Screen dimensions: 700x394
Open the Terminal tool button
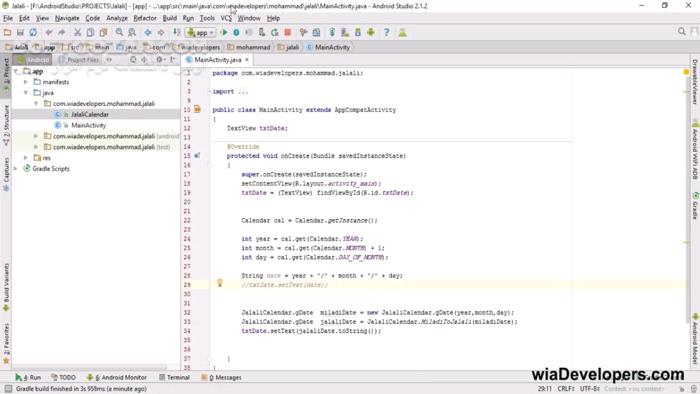click(175, 377)
